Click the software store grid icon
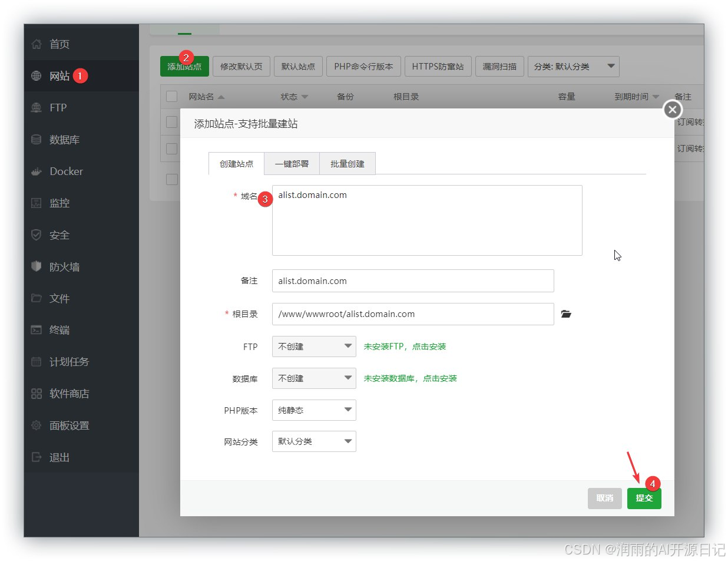728x561 pixels. 37,394
